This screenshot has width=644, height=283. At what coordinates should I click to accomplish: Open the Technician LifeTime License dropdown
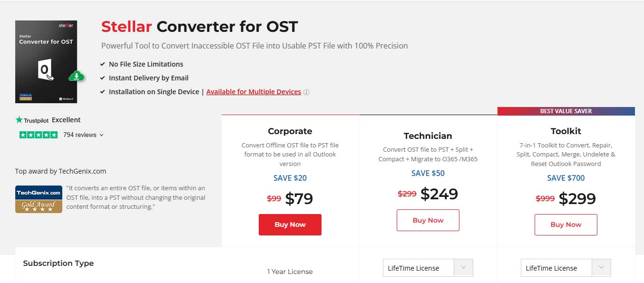(x=462, y=267)
